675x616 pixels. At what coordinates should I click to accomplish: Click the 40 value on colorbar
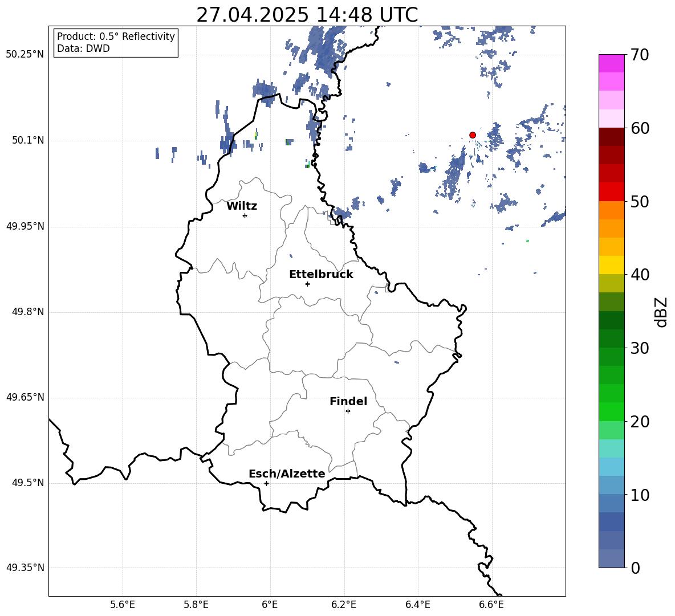pos(640,275)
